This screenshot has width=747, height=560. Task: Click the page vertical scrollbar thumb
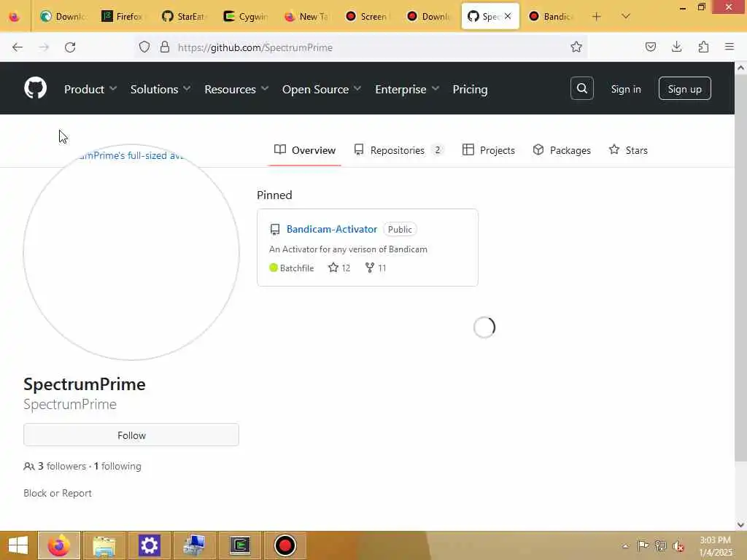741,267
